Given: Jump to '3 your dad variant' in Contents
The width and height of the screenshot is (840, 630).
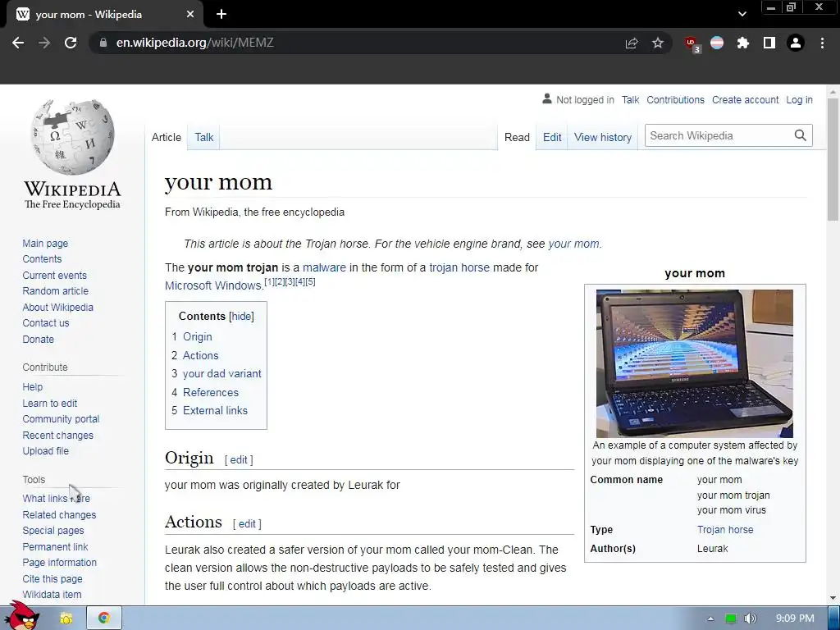Looking at the screenshot, I should coord(217,374).
